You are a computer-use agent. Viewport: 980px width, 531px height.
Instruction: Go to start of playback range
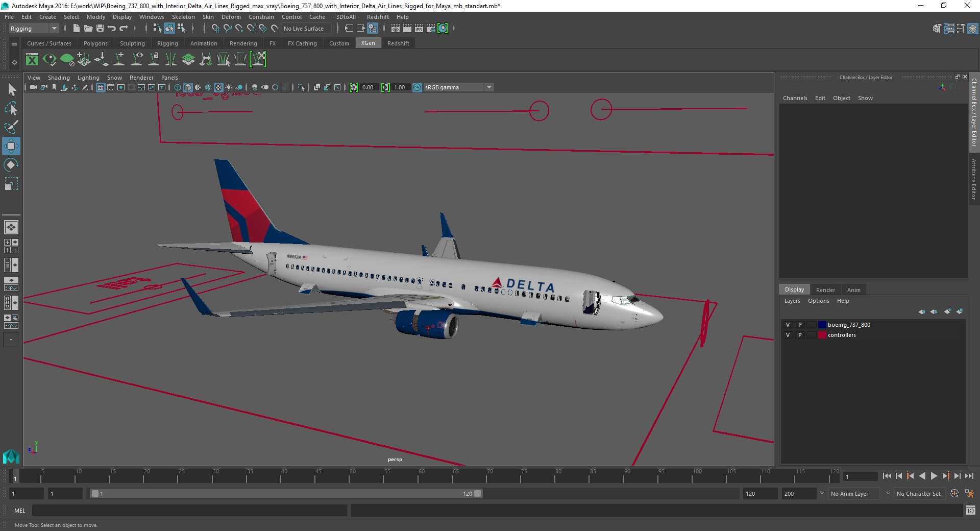click(887, 476)
